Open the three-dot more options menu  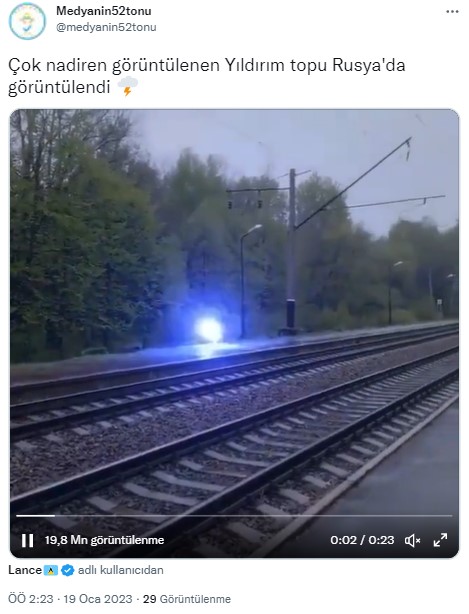[452, 12]
